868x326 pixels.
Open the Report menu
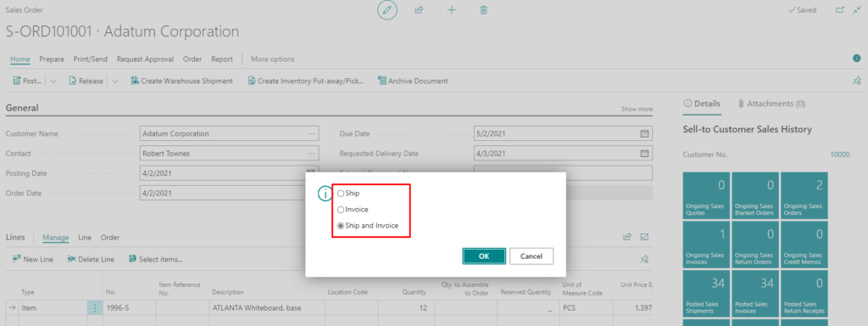pos(221,59)
